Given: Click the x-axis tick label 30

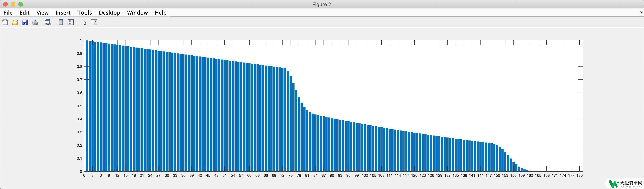Looking at the screenshot, I should pos(167,176).
